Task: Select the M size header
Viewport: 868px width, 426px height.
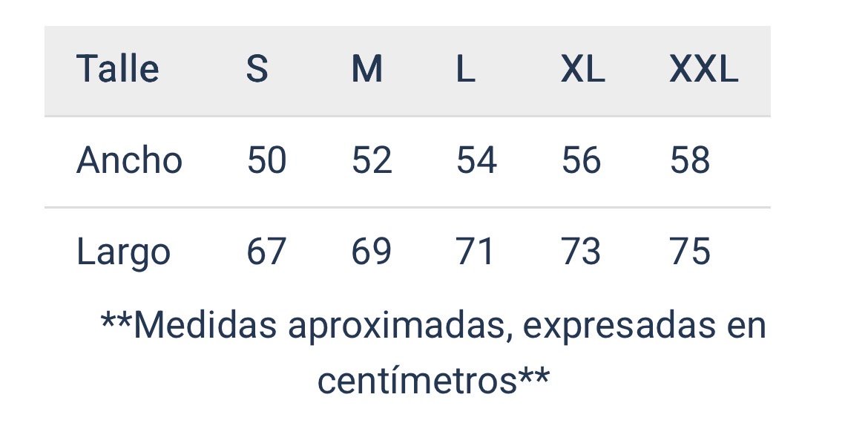Action: tap(367, 70)
